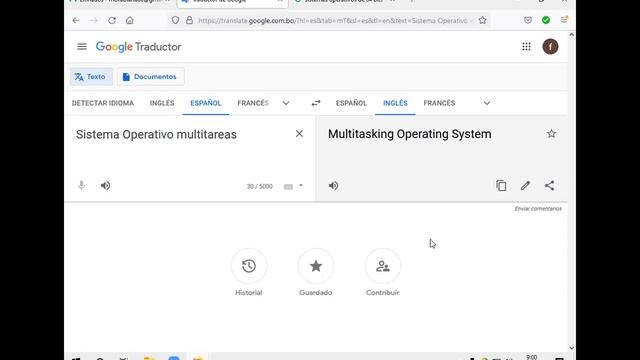The height and width of the screenshot is (360, 640).
Task: Click the tracking protection shield icon
Action: click(175, 20)
